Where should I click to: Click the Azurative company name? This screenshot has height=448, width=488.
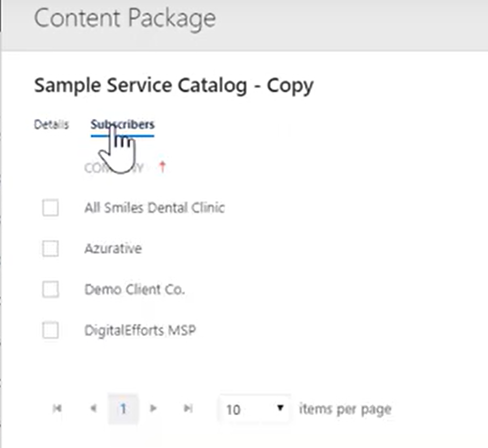pyautogui.click(x=113, y=248)
